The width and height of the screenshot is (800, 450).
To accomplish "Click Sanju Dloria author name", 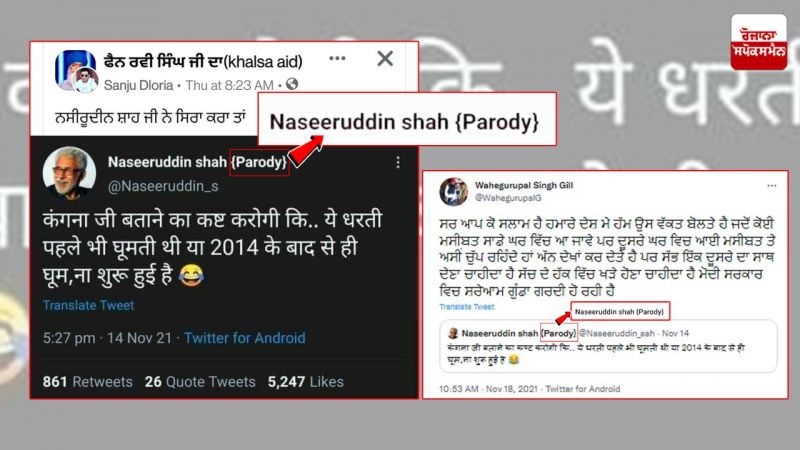I will click(138, 85).
